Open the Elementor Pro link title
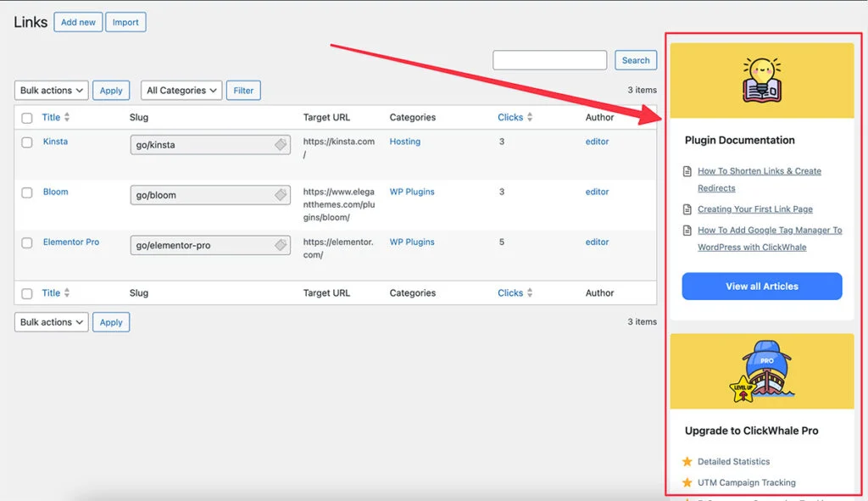 pyautogui.click(x=71, y=242)
